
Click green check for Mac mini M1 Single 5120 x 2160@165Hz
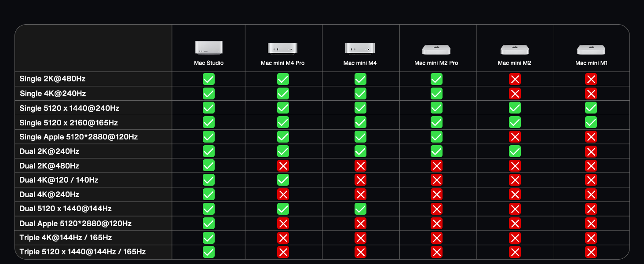coord(591,122)
